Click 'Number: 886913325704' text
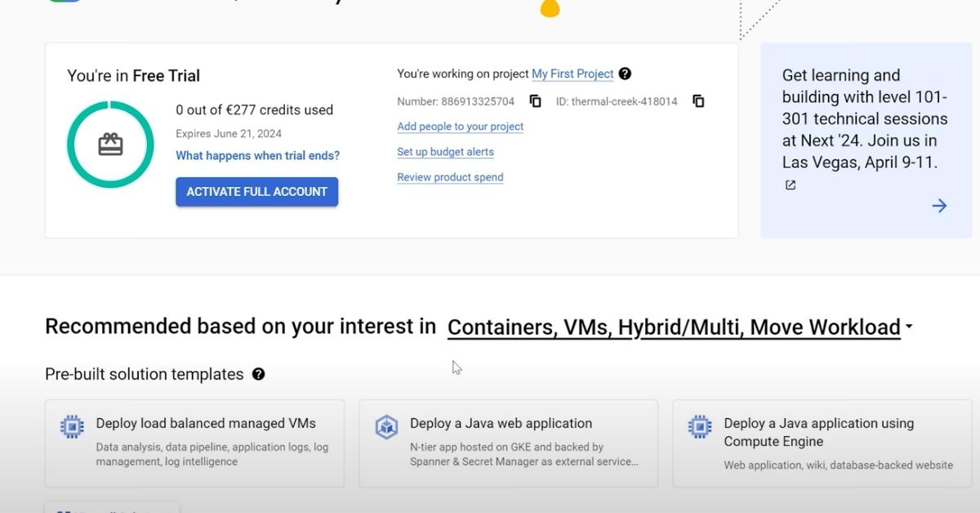The image size is (980, 513). tap(456, 101)
